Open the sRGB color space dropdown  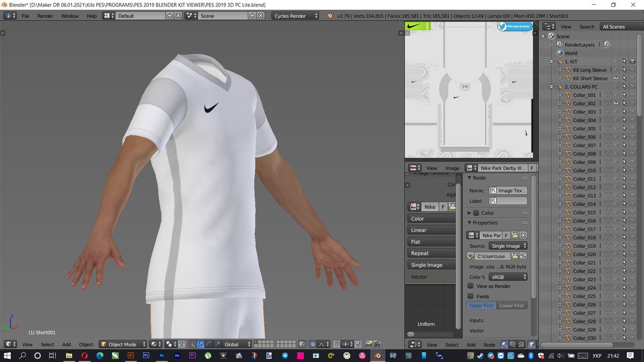click(508, 277)
